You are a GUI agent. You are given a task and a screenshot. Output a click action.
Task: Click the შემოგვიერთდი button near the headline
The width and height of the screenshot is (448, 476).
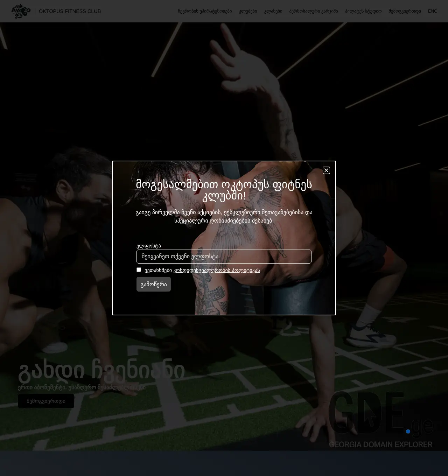pos(46,401)
